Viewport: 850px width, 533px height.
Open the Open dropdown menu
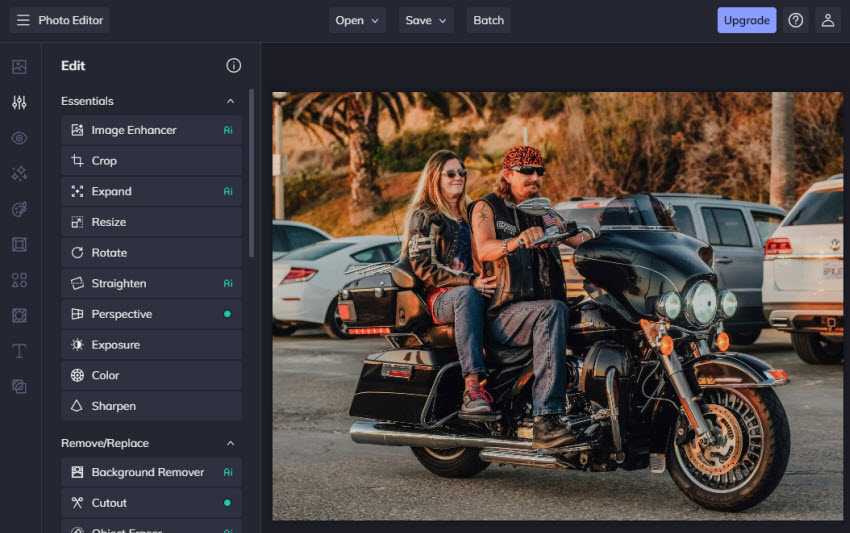click(x=357, y=20)
